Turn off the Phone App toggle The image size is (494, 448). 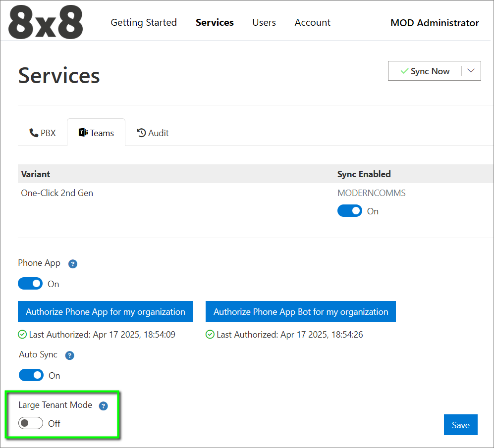(x=30, y=284)
